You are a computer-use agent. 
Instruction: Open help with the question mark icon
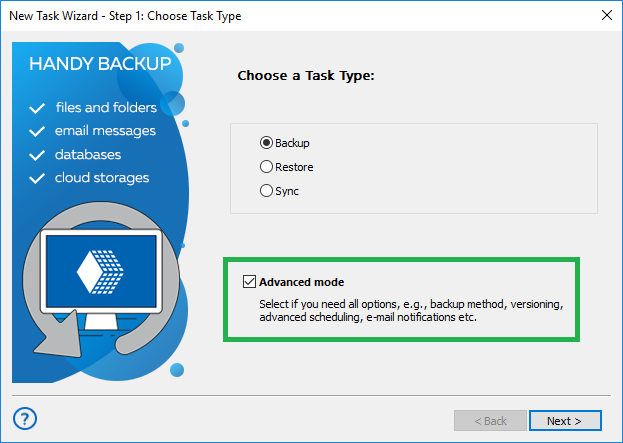(27, 418)
